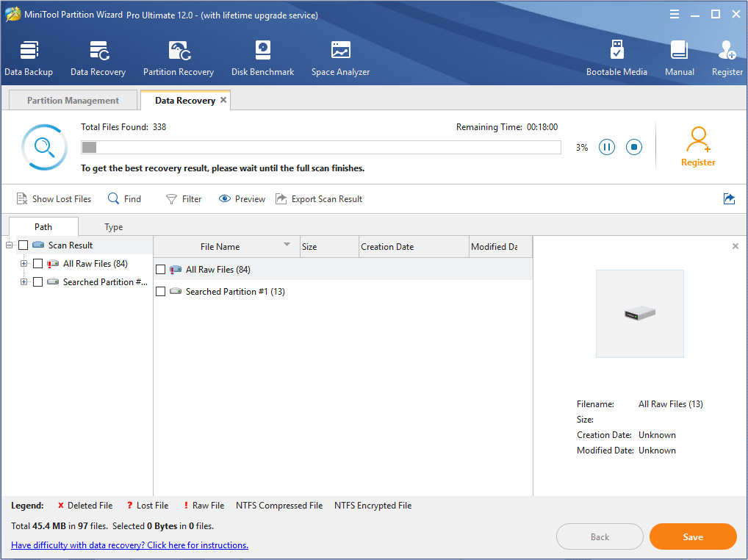748x560 pixels.
Task: Click Show Lost Files
Action: (54, 199)
